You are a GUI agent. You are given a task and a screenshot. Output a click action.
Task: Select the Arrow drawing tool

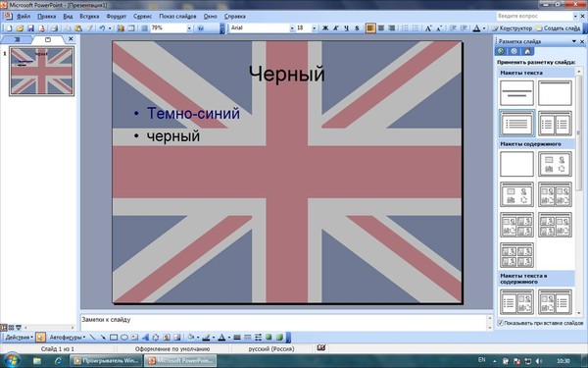[103, 338]
